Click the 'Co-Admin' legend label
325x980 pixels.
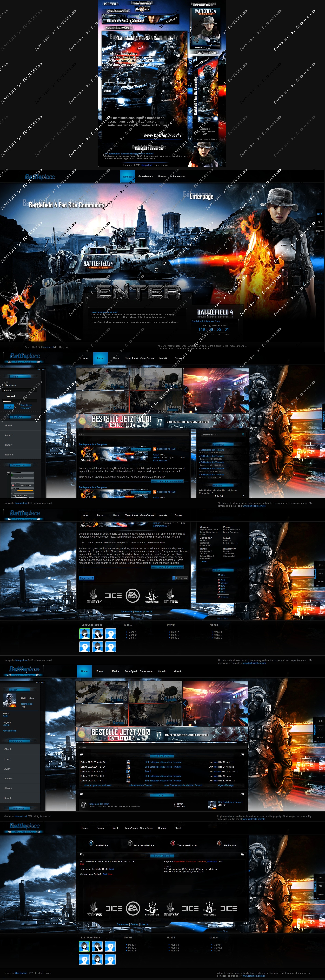(201, 861)
